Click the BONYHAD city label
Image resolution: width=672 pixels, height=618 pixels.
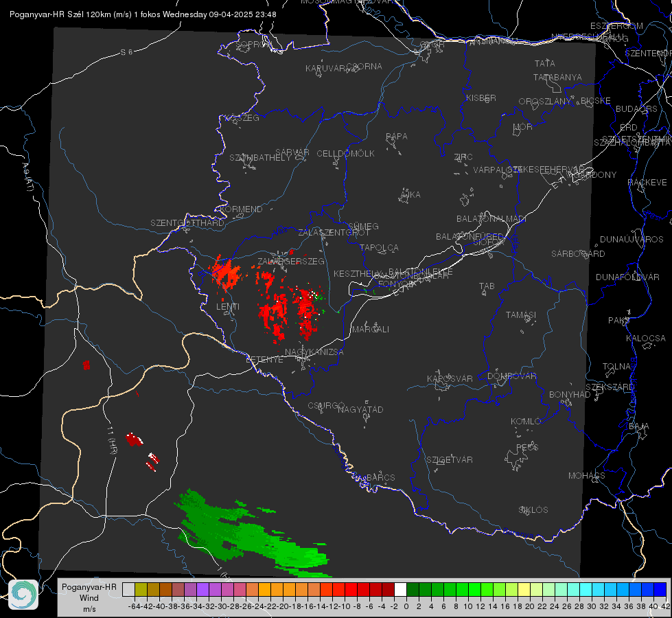pyautogui.click(x=570, y=395)
